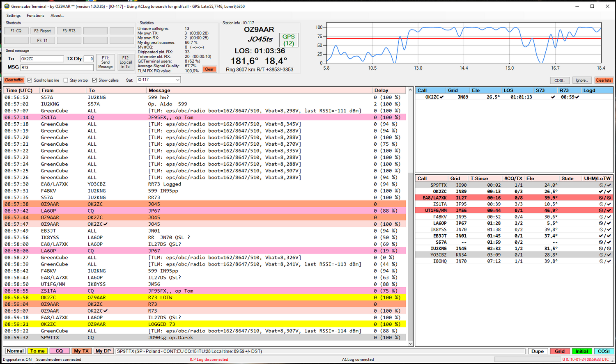Click the JO45ts grid locator text
Screen dimensions: 616x364
[x=260, y=39]
